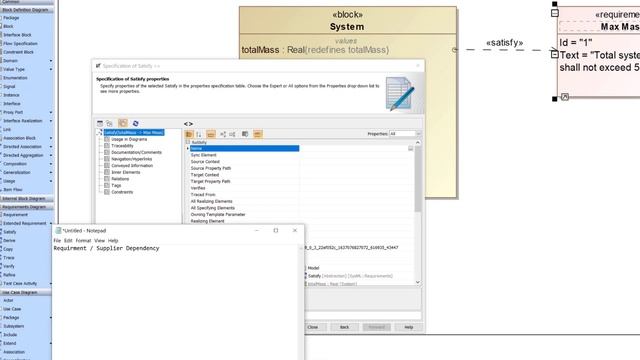The image size is (640, 360).
Task: Open the Format menu in Notepad
Action: pos(83,241)
